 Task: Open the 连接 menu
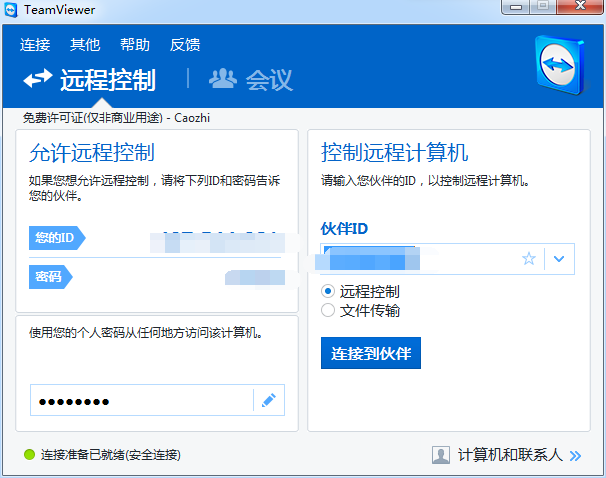(35, 44)
